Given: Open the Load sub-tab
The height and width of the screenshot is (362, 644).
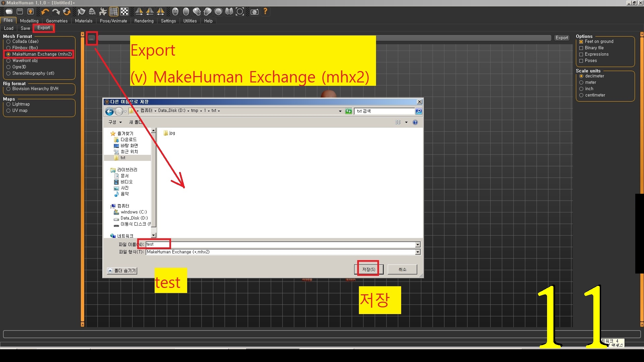Looking at the screenshot, I should point(9,28).
